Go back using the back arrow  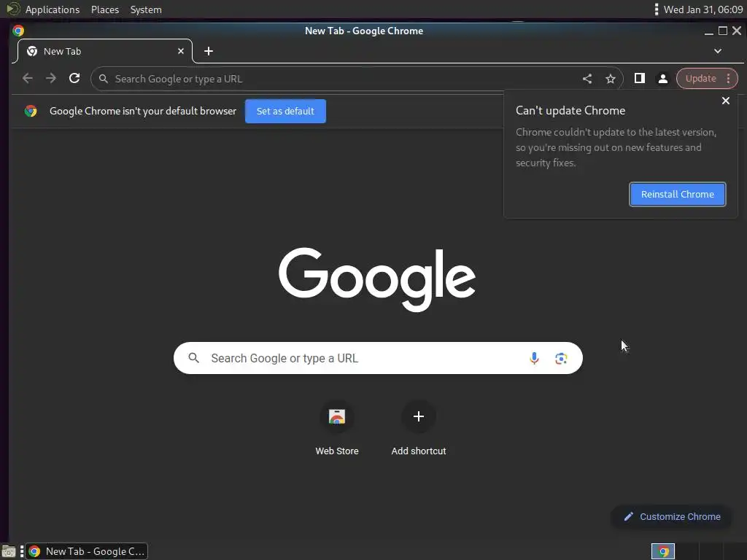click(28, 79)
